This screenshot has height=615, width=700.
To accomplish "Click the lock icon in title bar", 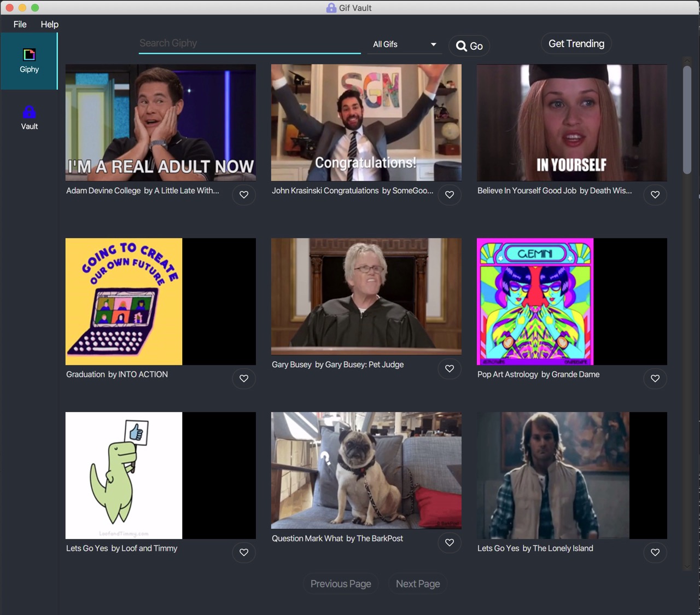I will (x=331, y=8).
